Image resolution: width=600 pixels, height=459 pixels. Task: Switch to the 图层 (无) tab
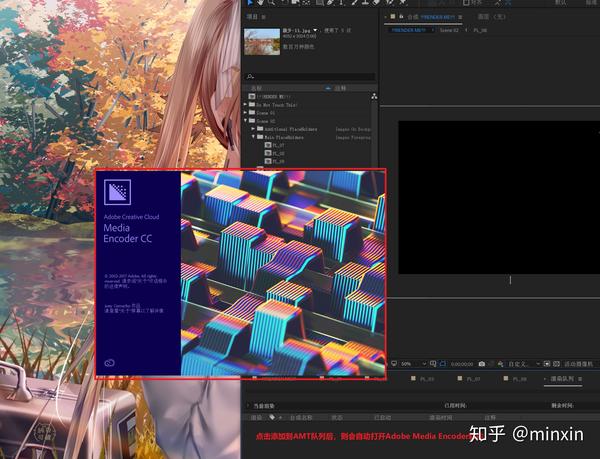pos(492,17)
